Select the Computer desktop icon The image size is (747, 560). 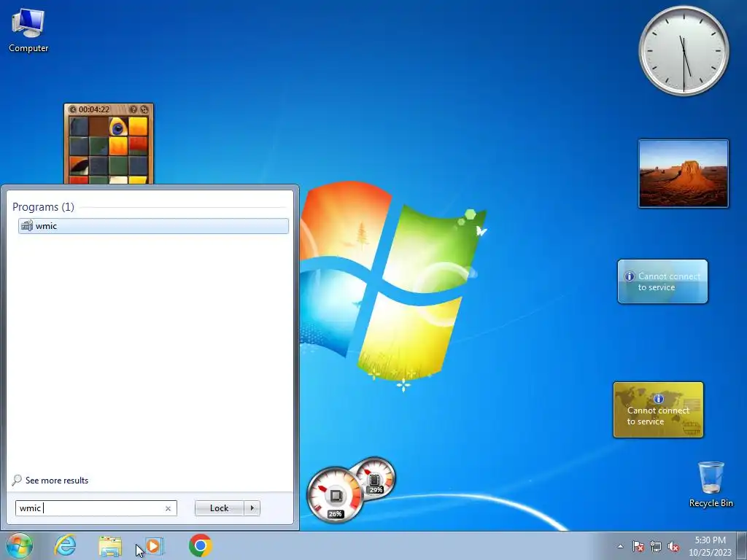point(28,29)
